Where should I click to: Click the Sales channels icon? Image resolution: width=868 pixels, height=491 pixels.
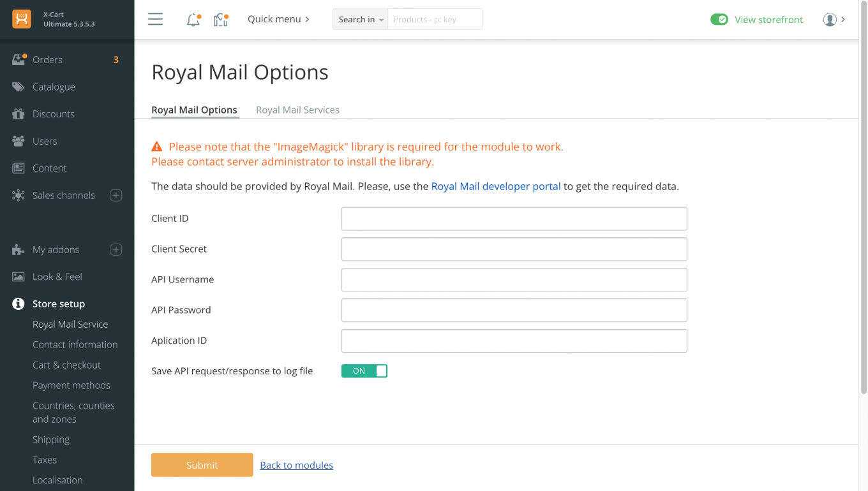click(19, 195)
